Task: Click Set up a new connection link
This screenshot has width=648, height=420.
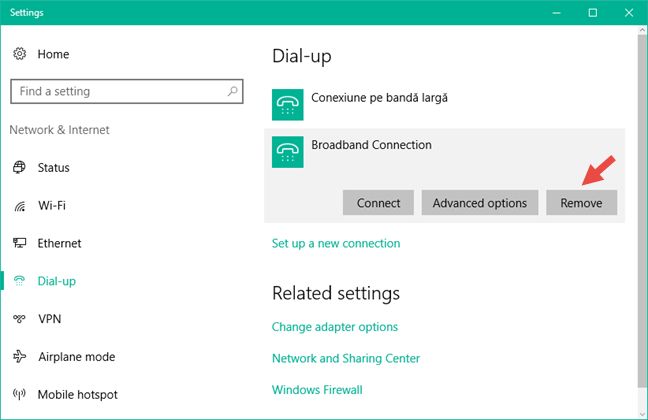Action: [336, 243]
